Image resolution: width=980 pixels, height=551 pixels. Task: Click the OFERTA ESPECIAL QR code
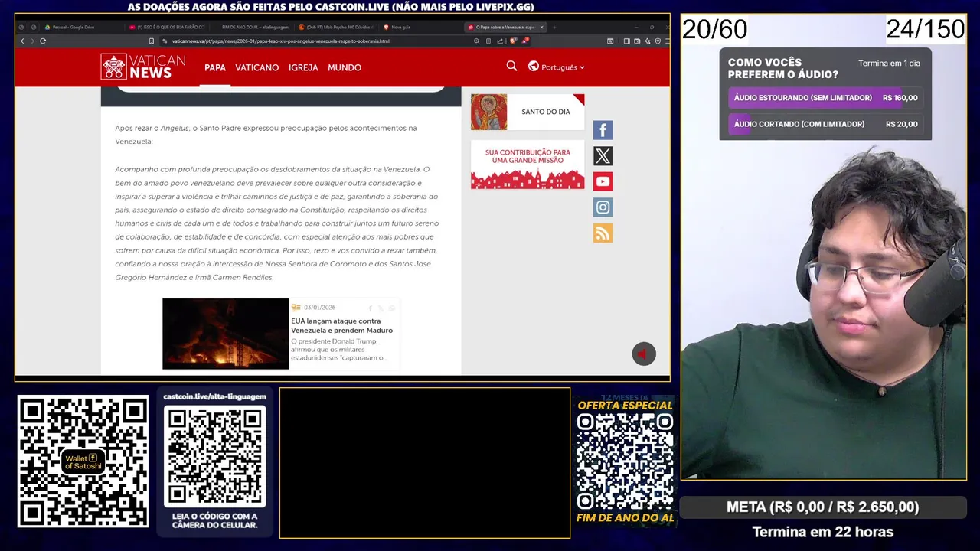pos(625,462)
